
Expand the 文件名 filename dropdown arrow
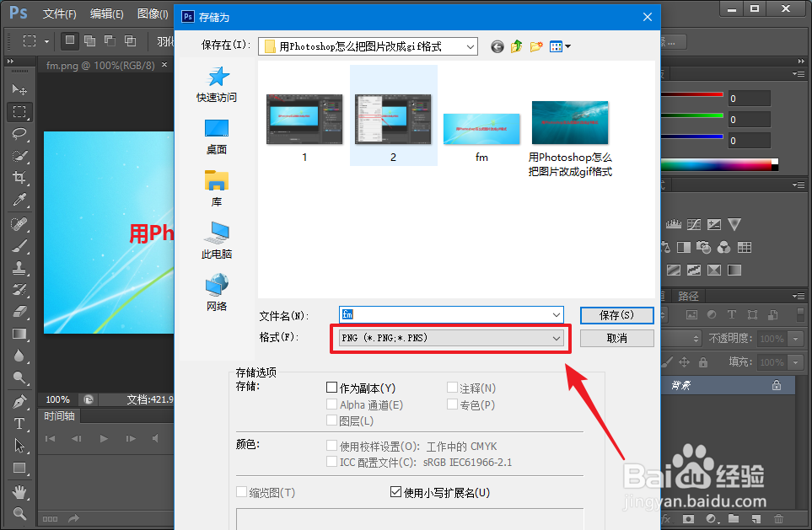coord(557,314)
